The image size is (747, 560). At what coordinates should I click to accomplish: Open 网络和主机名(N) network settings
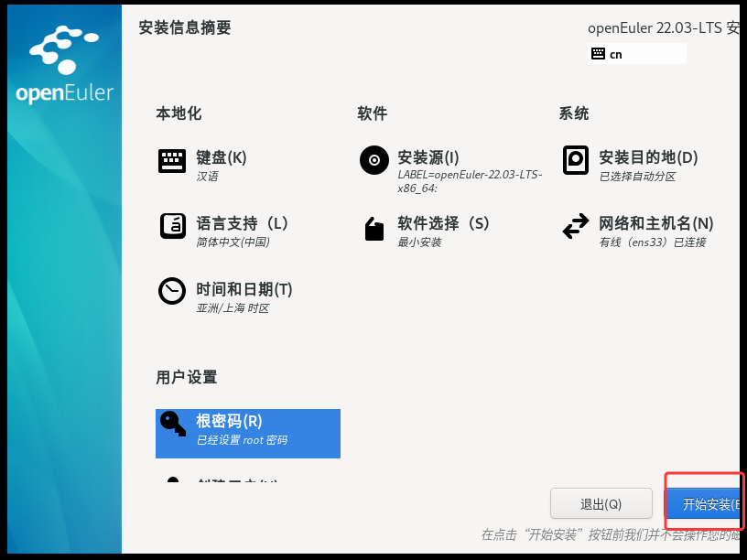point(656,223)
